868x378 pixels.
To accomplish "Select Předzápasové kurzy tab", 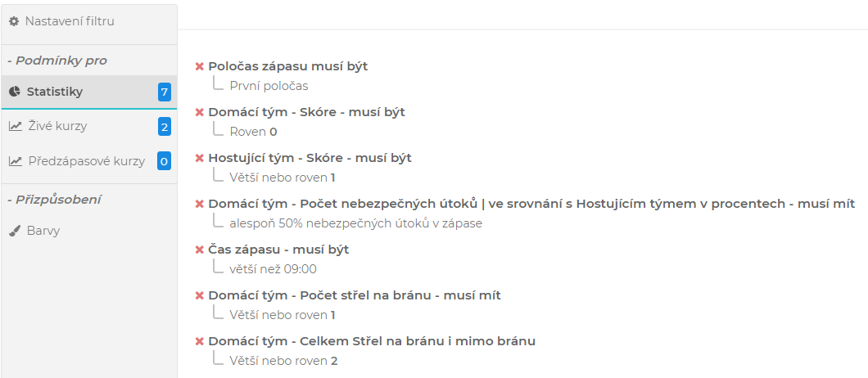I will point(86,161).
